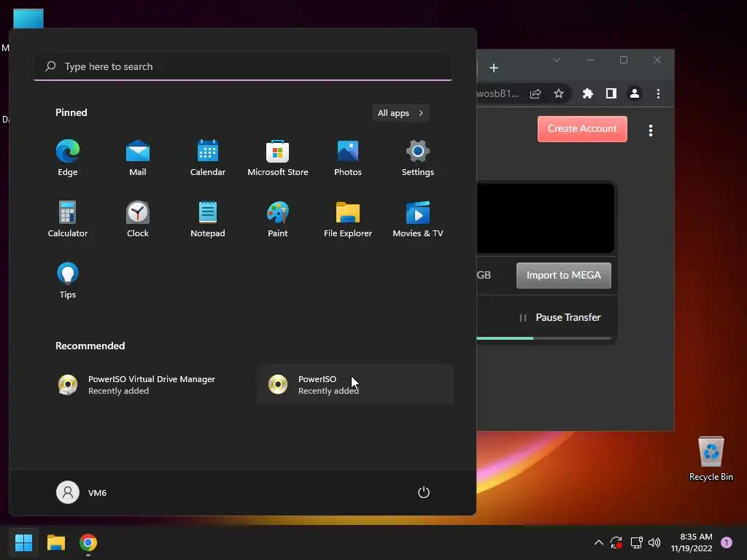This screenshot has height=560, width=747.
Task: Launch the Clock app
Action: [138, 219]
